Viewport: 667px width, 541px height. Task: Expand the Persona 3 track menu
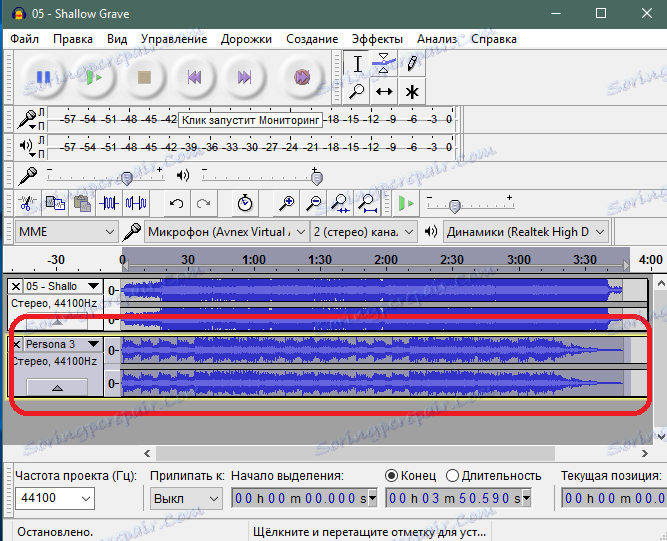tap(93, 344)
